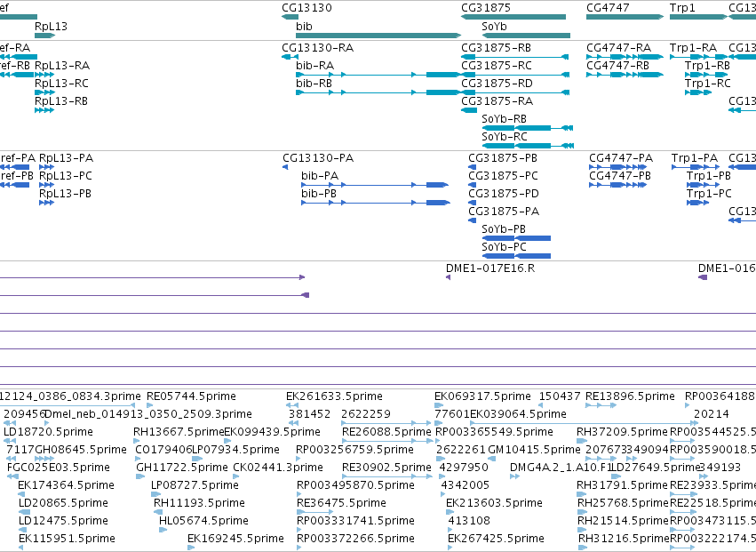Open protein CG31875-PD
Screen dimensions: 756x552
[504, 194]
